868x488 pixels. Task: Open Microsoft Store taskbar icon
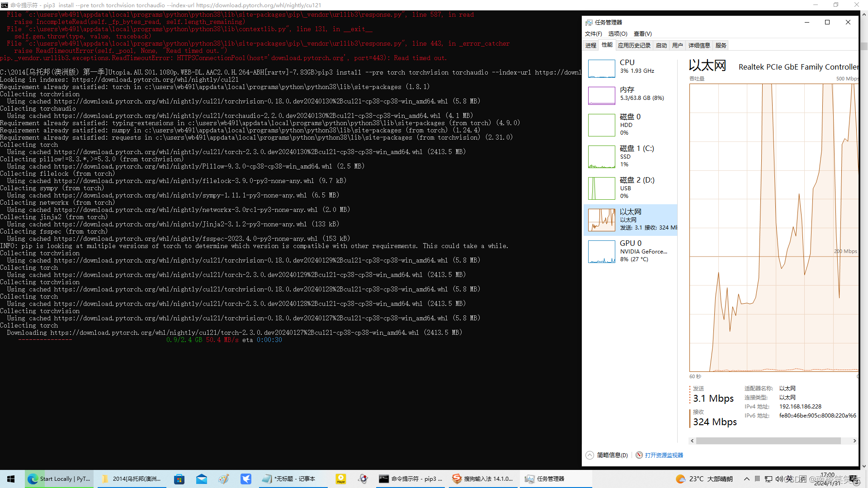(x=179, y=479)
